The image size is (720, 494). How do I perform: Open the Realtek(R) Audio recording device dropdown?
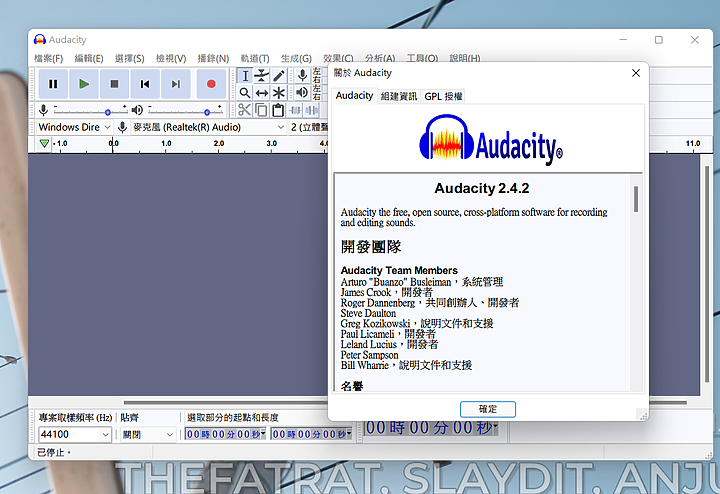click(208, 127)
